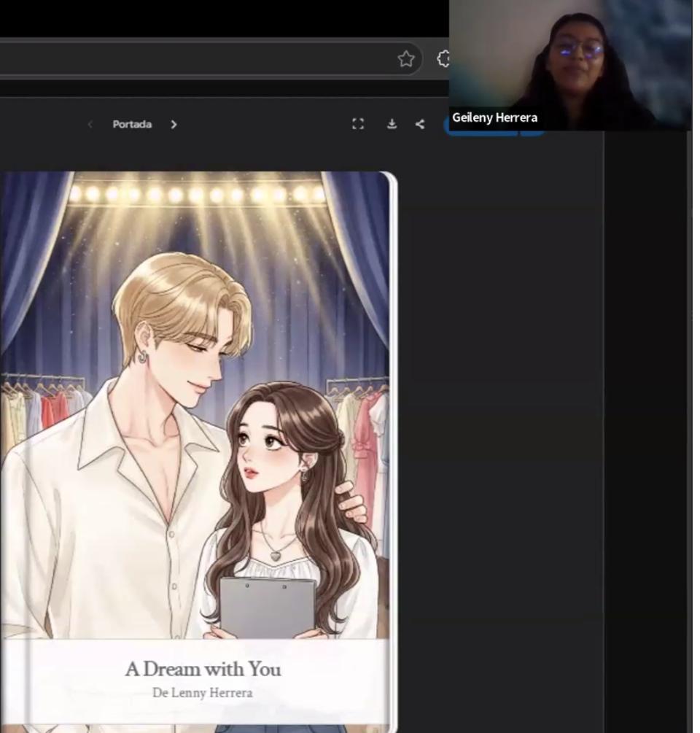Enter fullscreen view of the storybook
Viewport: 700px width, 733px height.
pyautogui.click(x=358, y=124)
